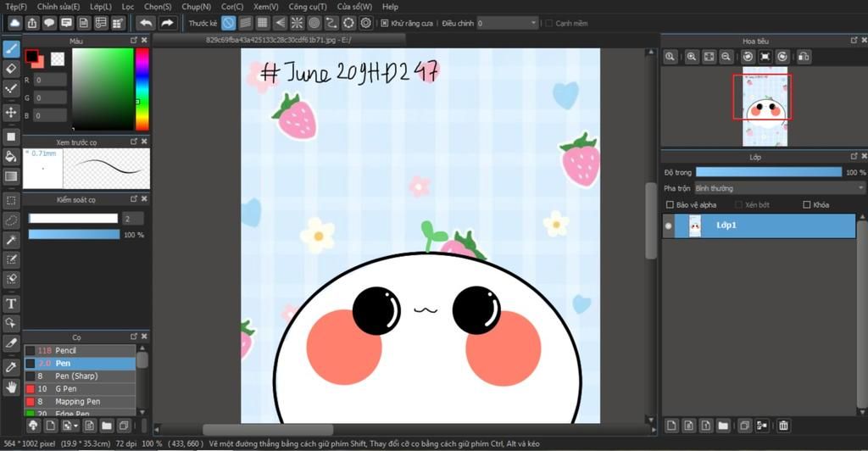This screenshot has height=451, width=868.
Task: Select the Lasso selection tool
Action: coord(11,220)
